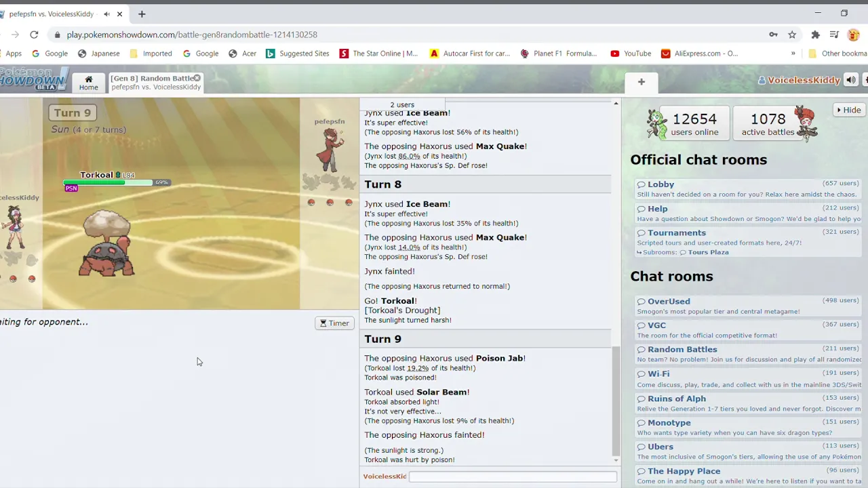Open the Chrome profile avatar

pos(854,35)
